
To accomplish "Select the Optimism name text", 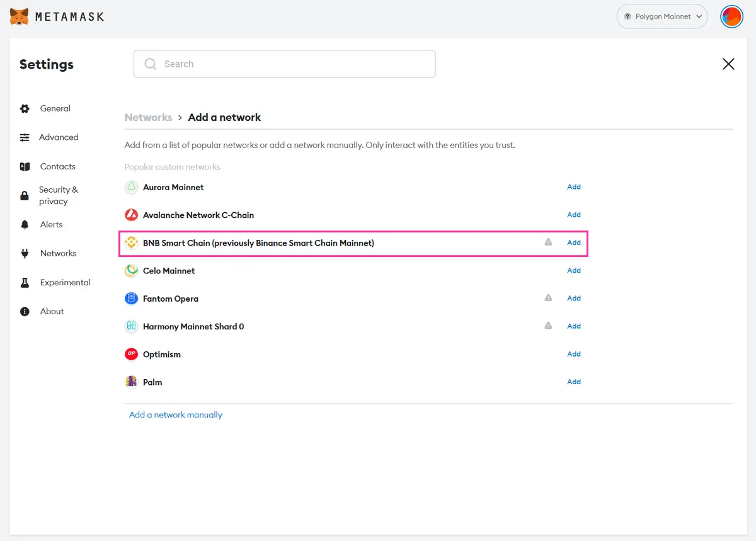I will click(x=162, y=355).
